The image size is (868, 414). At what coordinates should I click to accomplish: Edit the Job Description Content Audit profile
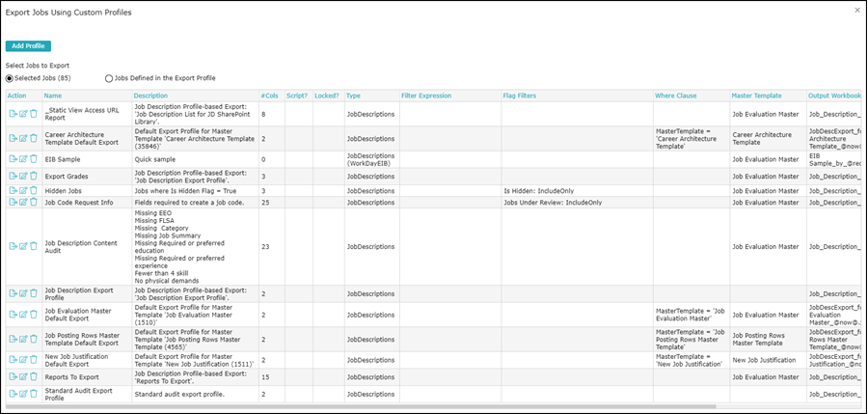point(23,246)
